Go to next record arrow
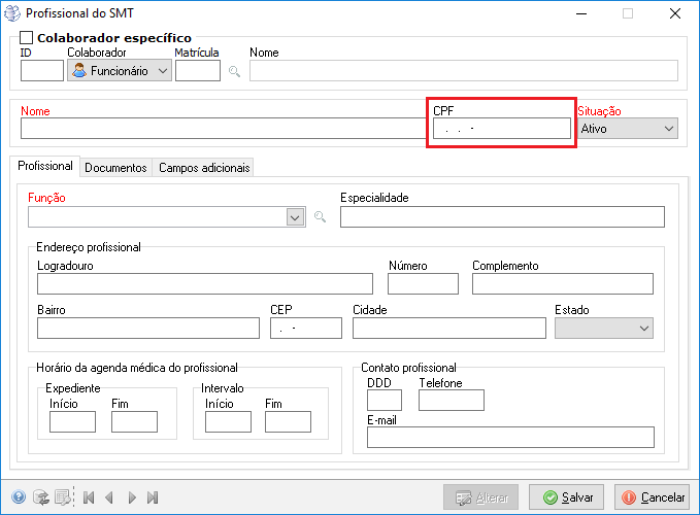 [132, 497]
